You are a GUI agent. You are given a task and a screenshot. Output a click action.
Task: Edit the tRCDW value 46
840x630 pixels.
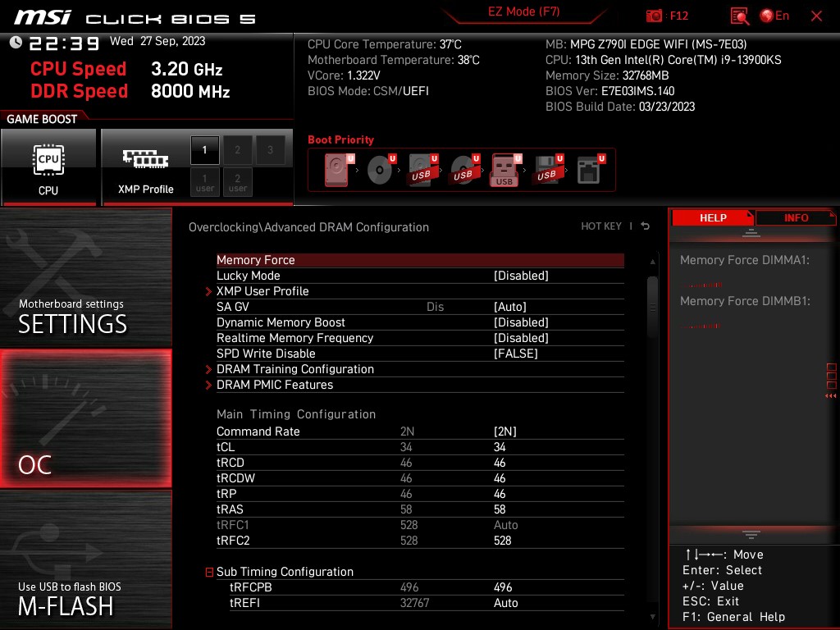(500, 478)
